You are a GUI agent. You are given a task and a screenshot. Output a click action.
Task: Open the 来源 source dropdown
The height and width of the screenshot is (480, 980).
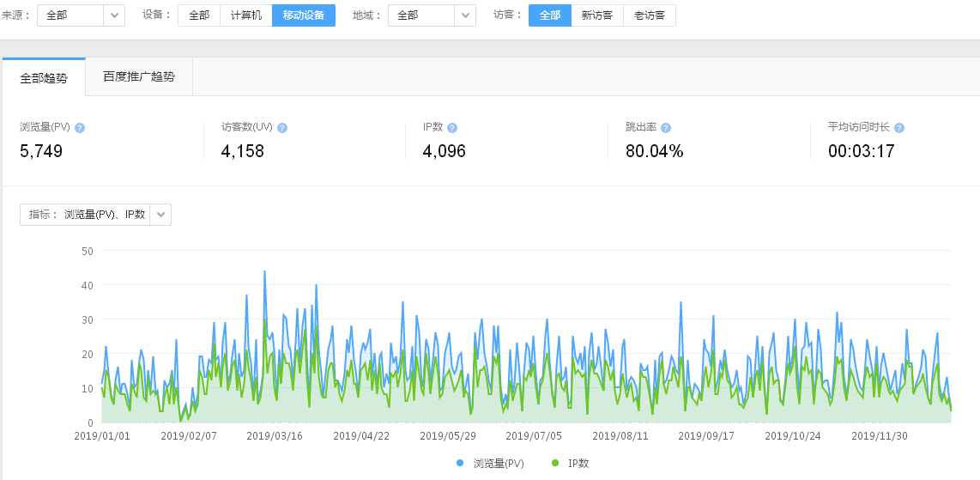point(82,15)
